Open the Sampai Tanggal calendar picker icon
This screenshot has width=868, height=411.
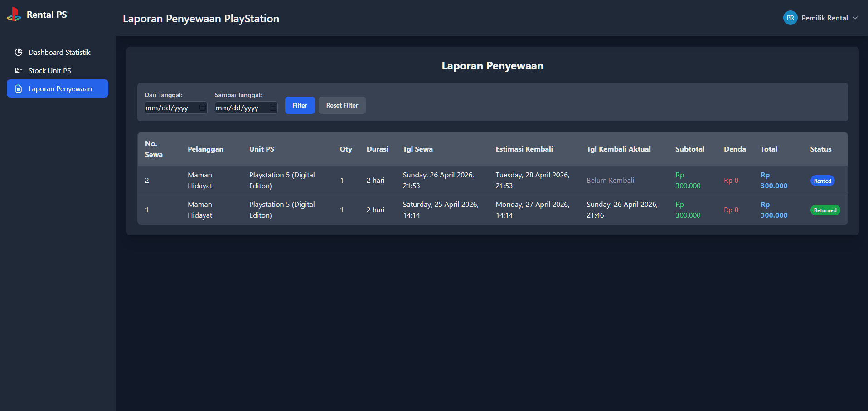point(273,108)
